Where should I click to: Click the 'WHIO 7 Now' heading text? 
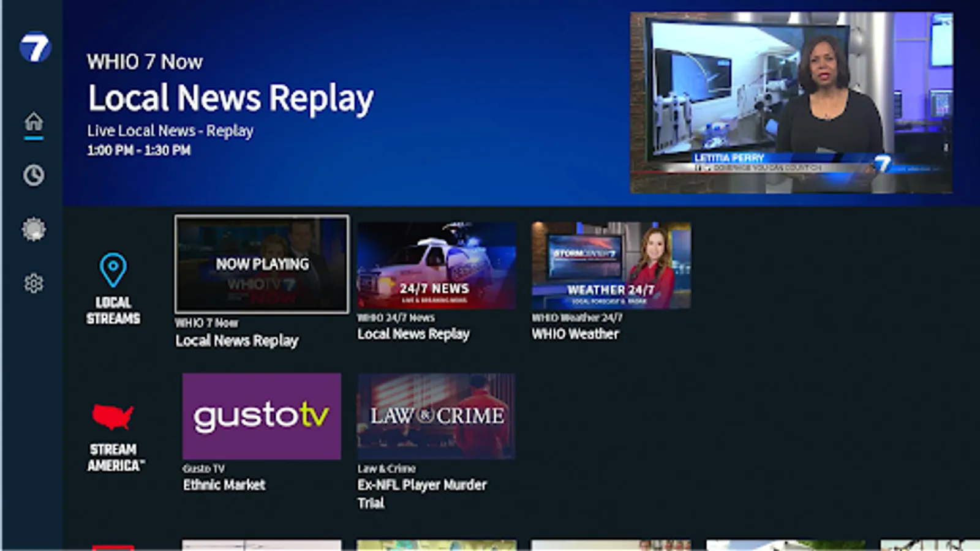click(145, 62)
